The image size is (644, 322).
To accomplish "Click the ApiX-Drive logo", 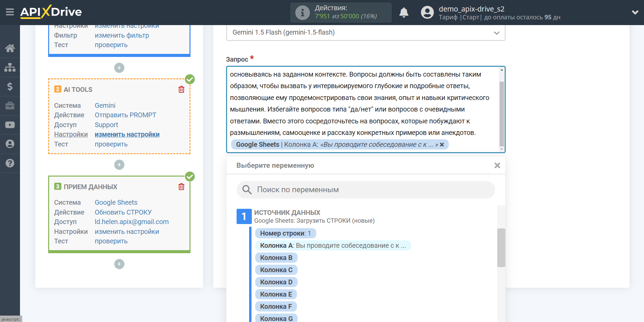I will click(51, 12).
